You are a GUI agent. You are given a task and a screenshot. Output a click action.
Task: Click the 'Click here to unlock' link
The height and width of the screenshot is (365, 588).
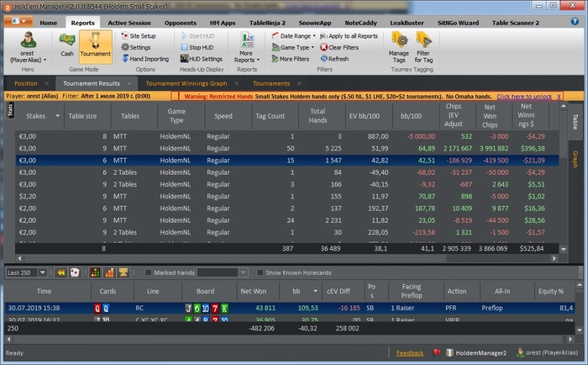(x=524, y=97)
